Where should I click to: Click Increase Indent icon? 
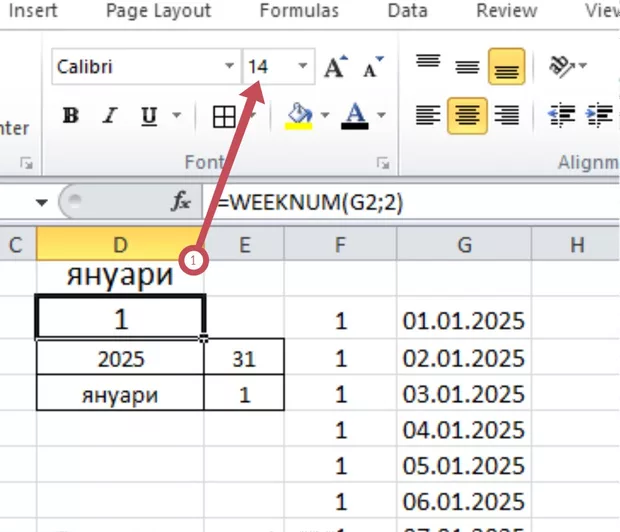tap(599, 115)
